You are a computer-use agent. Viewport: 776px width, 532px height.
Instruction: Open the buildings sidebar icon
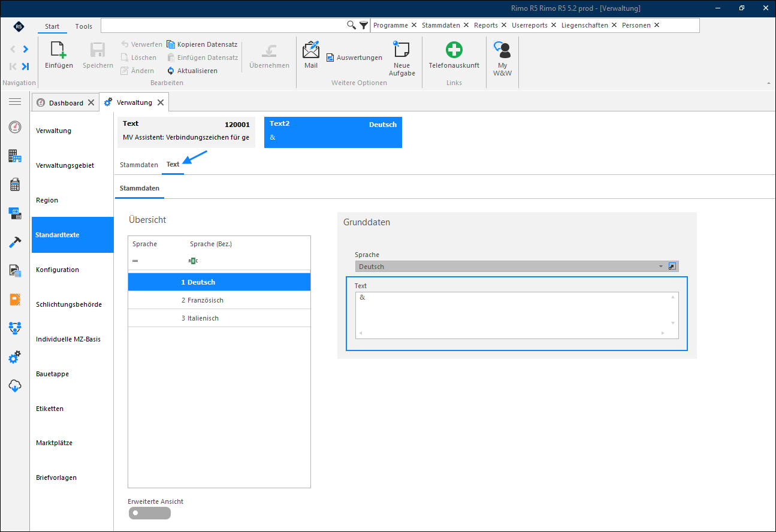tap(15, 156)
